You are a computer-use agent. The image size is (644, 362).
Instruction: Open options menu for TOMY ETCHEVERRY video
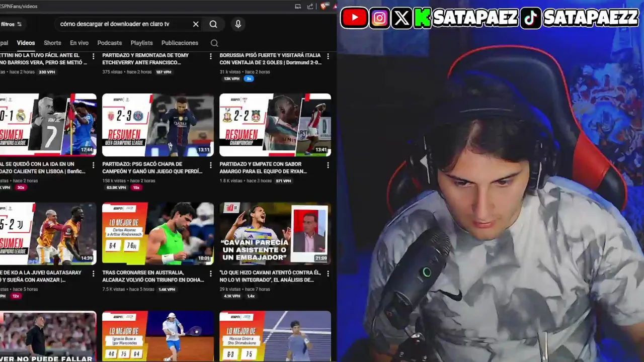pos(211,56)
